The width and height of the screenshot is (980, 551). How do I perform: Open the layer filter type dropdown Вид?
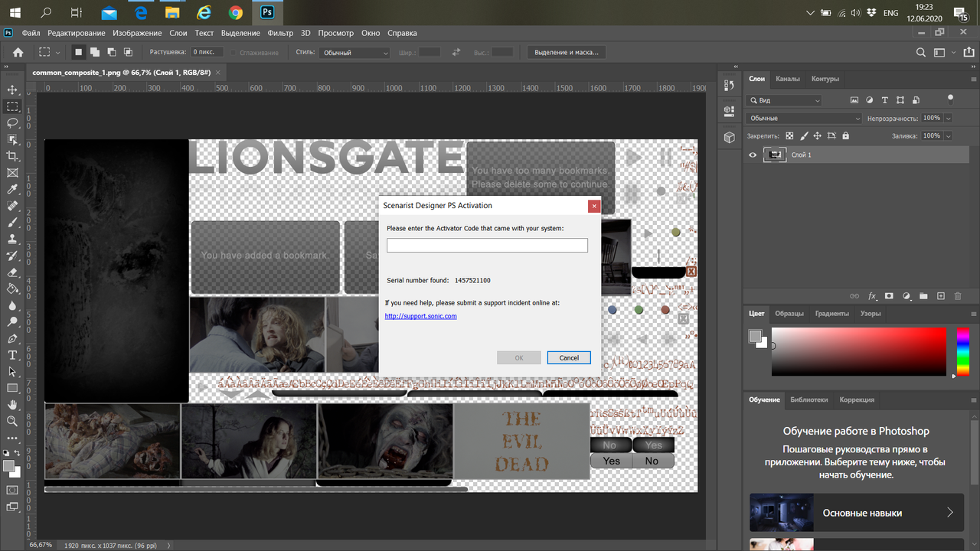786,100
